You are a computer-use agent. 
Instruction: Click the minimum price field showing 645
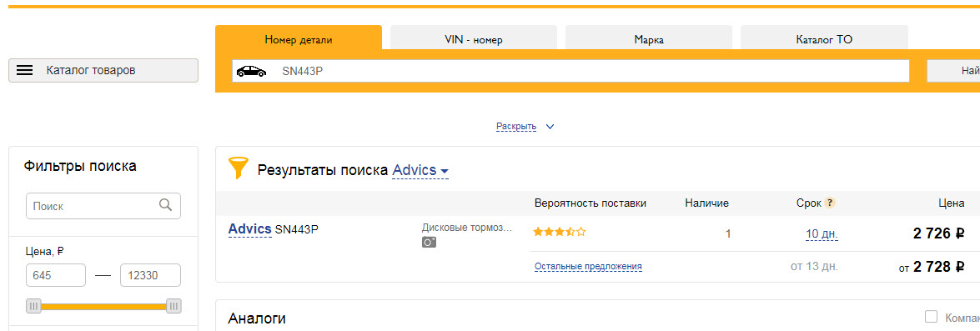point(56,275)
